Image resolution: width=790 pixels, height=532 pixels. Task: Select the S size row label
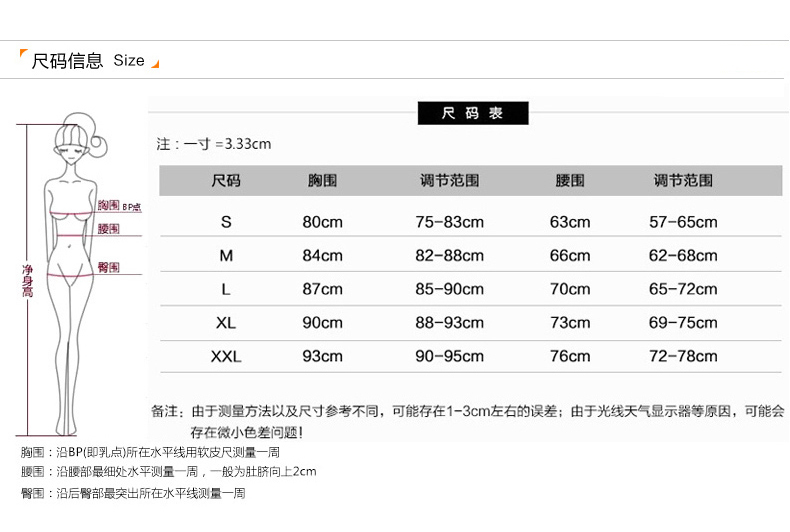click(226, 222)
